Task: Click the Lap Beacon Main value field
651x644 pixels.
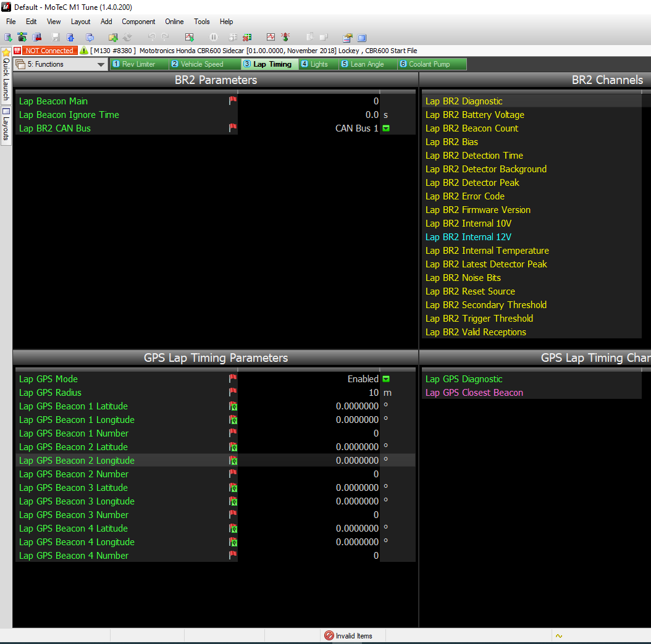Action: coord(309,101)
